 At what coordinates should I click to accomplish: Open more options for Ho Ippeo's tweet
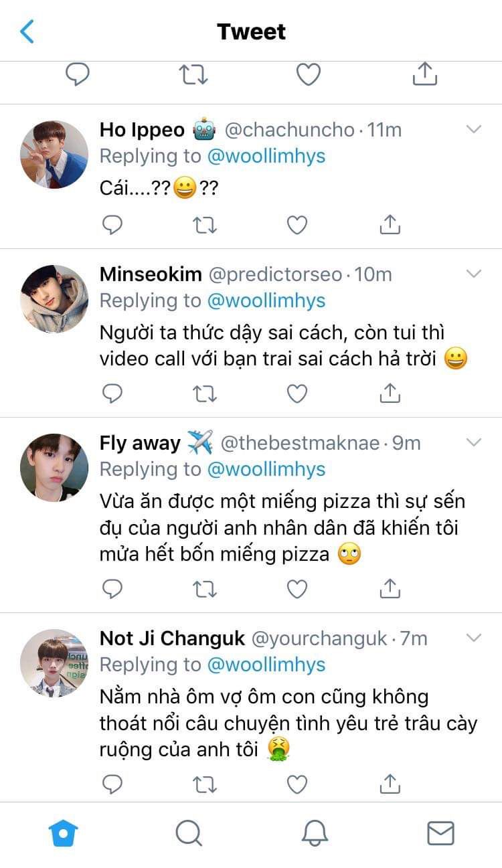[474, 129]
